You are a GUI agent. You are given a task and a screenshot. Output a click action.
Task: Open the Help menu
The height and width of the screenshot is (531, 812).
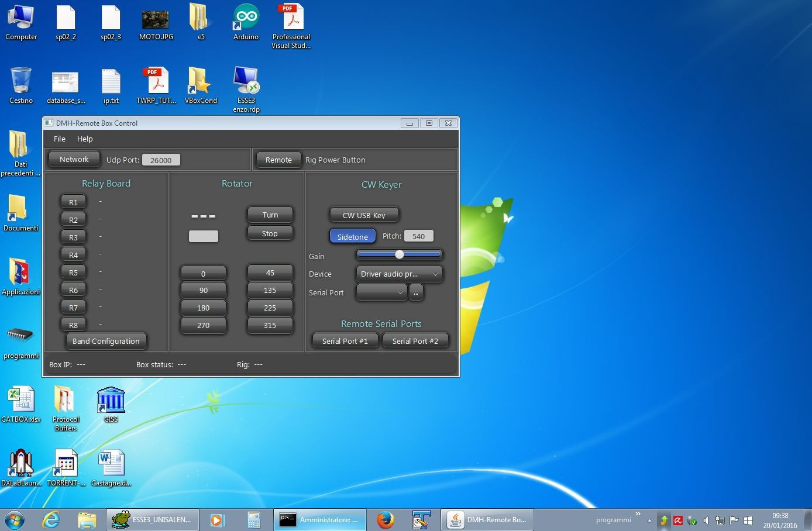[x=85, y=139]
